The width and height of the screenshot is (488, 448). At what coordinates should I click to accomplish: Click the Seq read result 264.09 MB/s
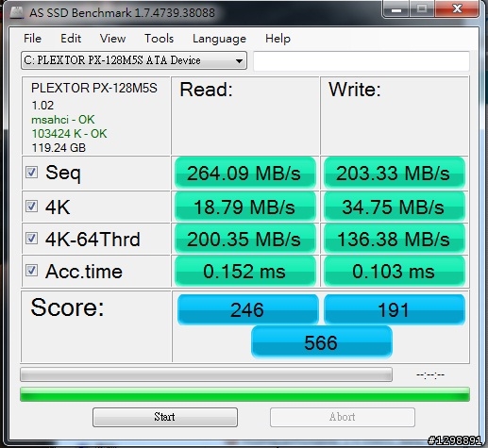245,173
